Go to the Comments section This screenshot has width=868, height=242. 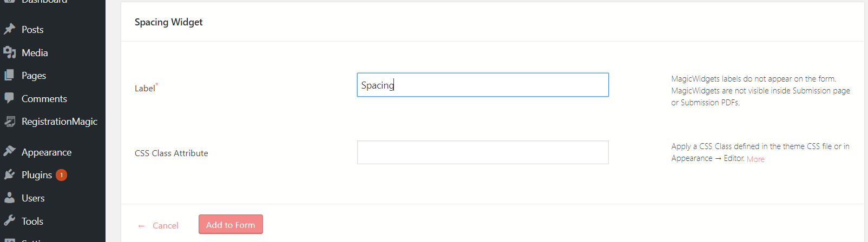point(44,99)
